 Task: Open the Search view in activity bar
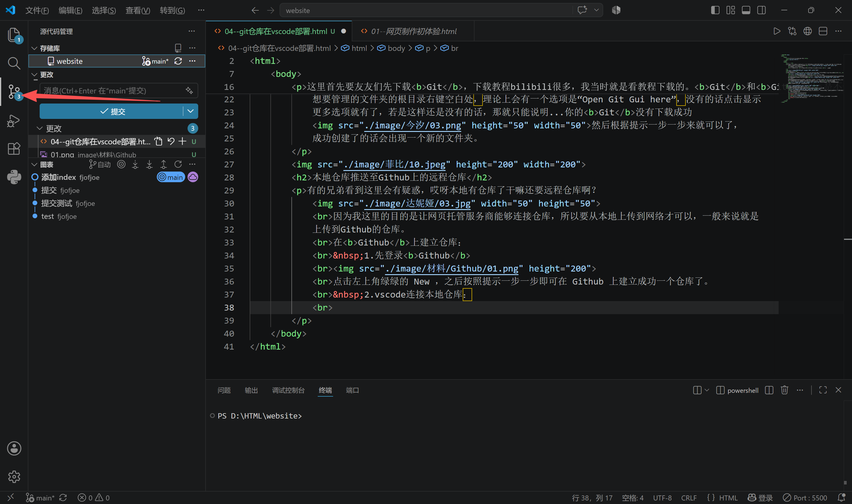tap(14, 63)
